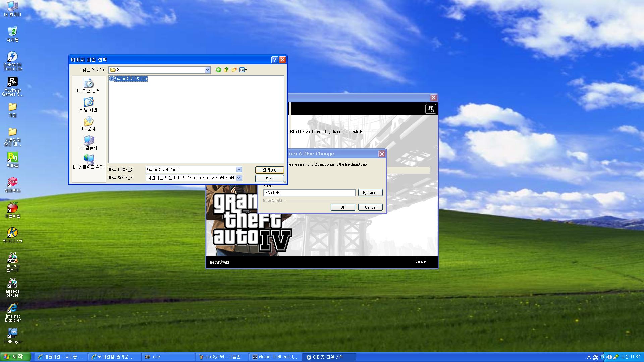
Task: Go to 바탕 화면 in places bar
Action: [x=89, y=105]
